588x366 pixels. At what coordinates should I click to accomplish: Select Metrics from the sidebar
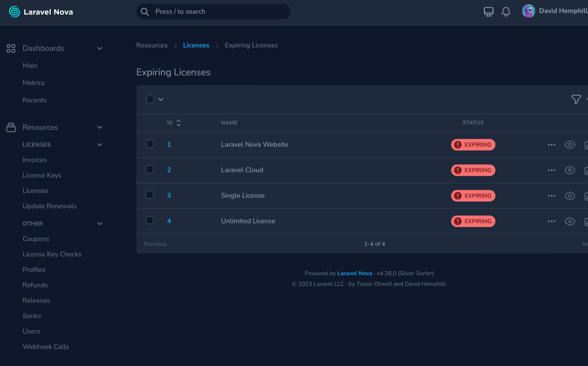pos(34,83)
